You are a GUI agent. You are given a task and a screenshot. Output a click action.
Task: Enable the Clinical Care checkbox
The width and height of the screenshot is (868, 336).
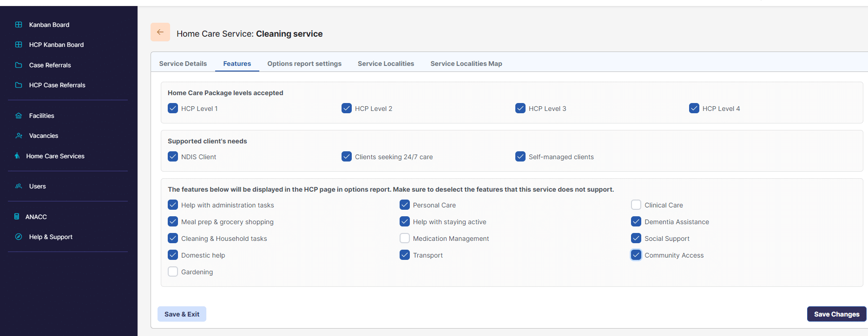click(636, 205)
